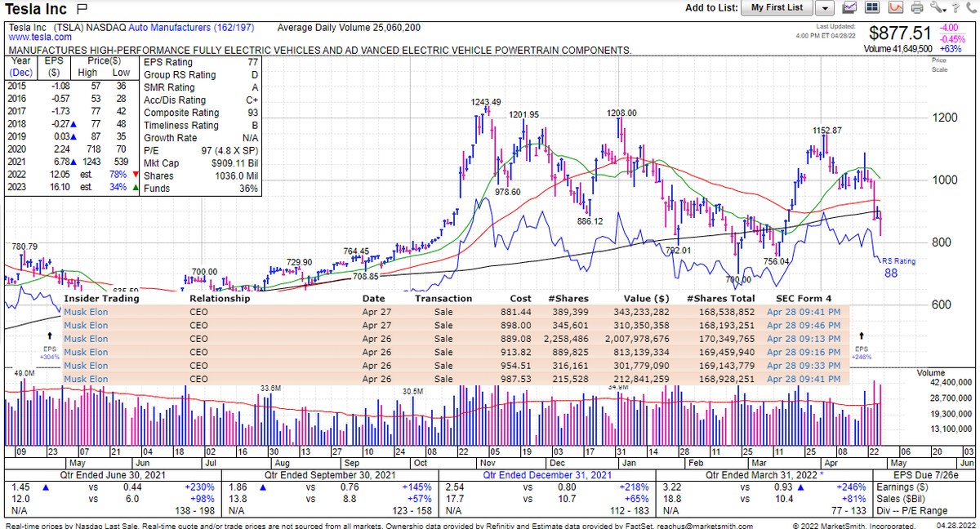Click the 1243.49 peak price marker
This screenshot has height=529, width=980.
click(x=486, y=102)
